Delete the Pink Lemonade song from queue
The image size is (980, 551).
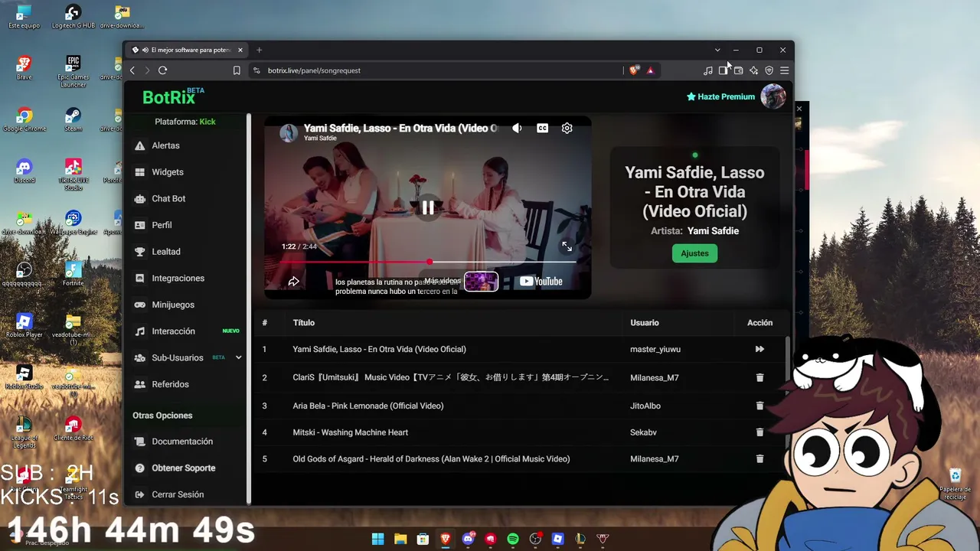[759, 406]
